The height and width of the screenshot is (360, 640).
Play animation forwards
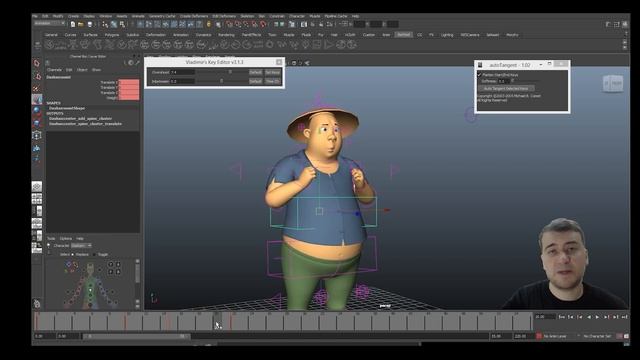point(597,317)
